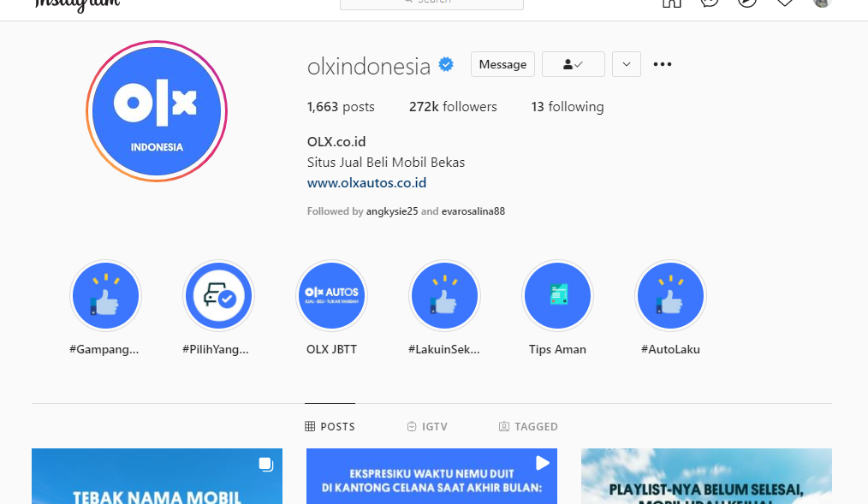Viewport: 868px width, 504px height.
Task: Click the verified badge next to olxindonesia
Action: (x=446, y=65)
